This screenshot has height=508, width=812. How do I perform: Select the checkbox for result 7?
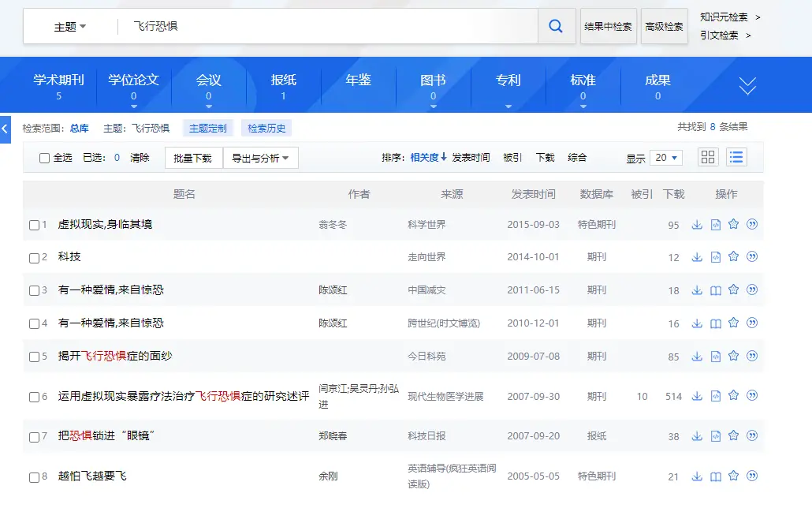[34, 437]
